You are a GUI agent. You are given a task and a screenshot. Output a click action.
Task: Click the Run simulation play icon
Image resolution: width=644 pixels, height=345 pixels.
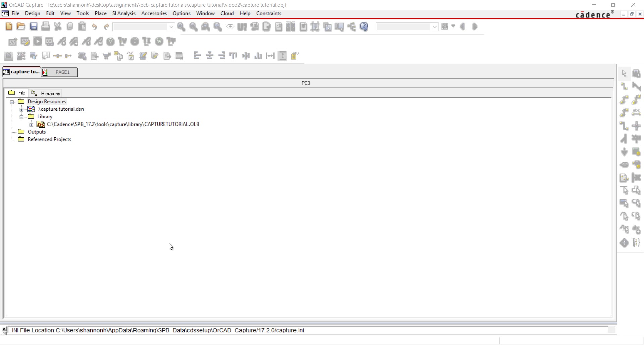coord(37,42)
